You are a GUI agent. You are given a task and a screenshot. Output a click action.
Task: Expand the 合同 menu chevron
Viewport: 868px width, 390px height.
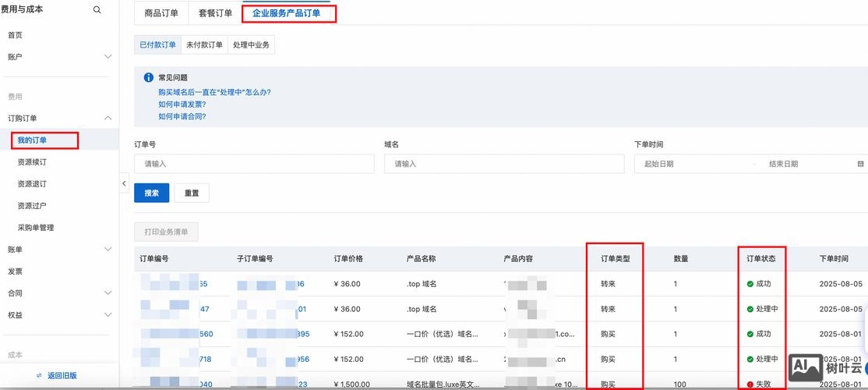coord(108,293)
